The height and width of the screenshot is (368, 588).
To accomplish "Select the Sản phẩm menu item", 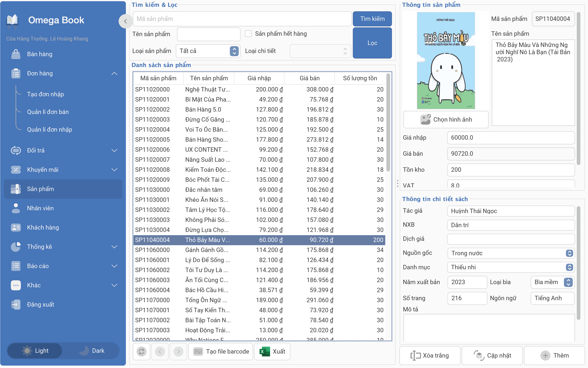I will [63, 189].
